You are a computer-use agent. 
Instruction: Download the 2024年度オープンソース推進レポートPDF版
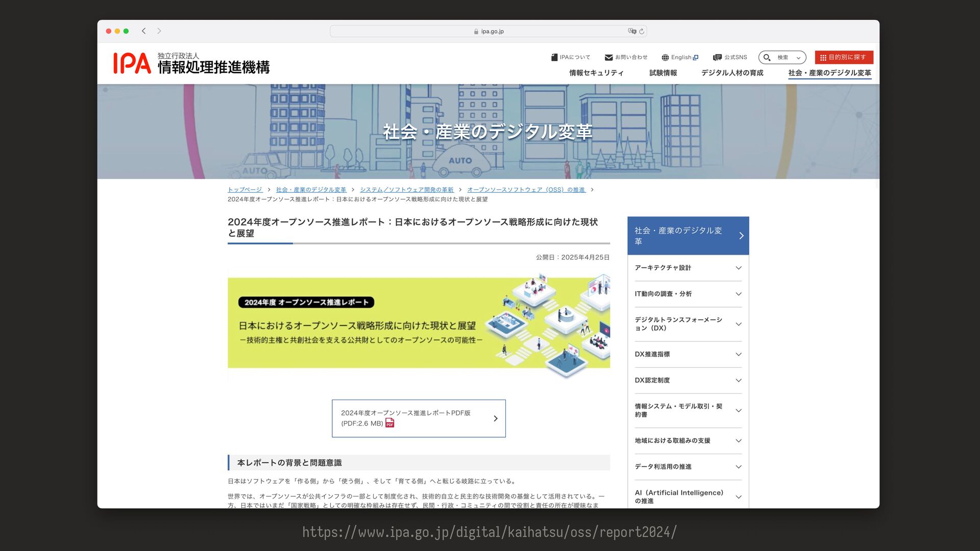tap(419, 418)
